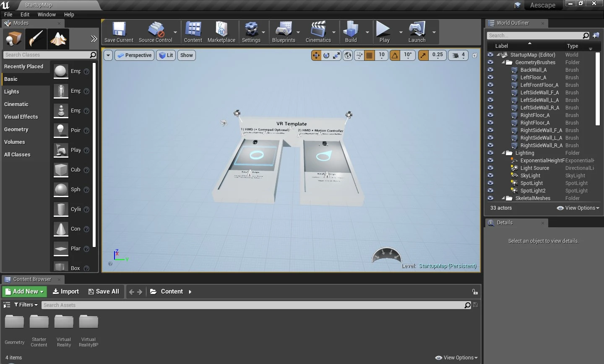
Task: Open the Launch options dropdown arrow
Action: (x=434, y=32)
